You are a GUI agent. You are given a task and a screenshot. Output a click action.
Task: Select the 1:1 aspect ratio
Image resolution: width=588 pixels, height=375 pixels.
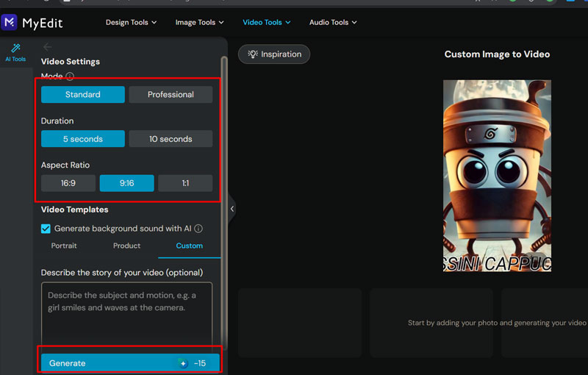point(185,183)
